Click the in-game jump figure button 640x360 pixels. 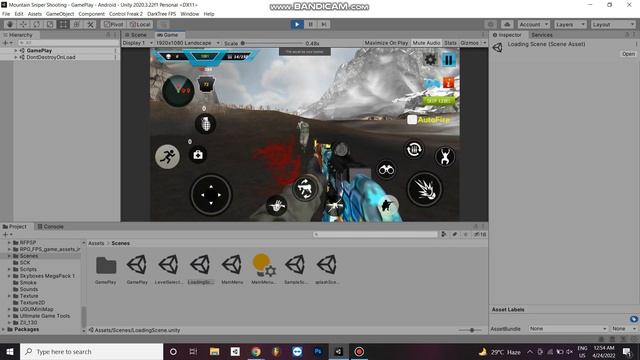click(x=445, y=156)
